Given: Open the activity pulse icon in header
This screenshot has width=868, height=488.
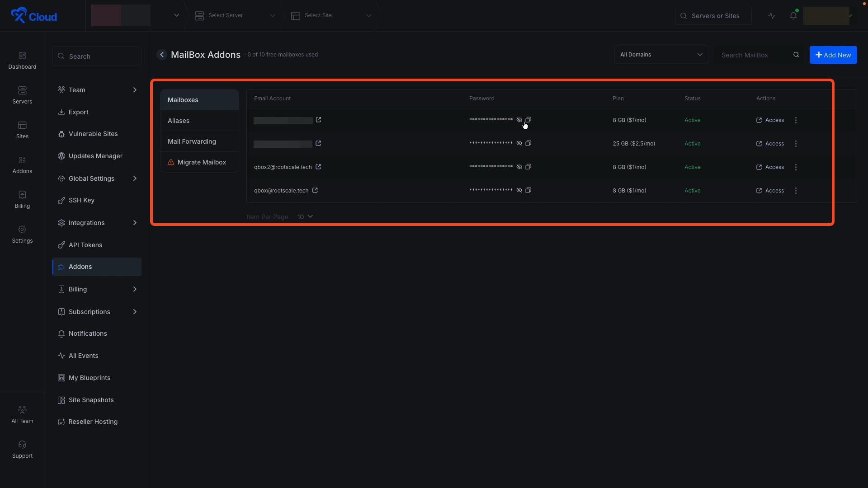Looking at the screenshot, I should coord(772,16).
